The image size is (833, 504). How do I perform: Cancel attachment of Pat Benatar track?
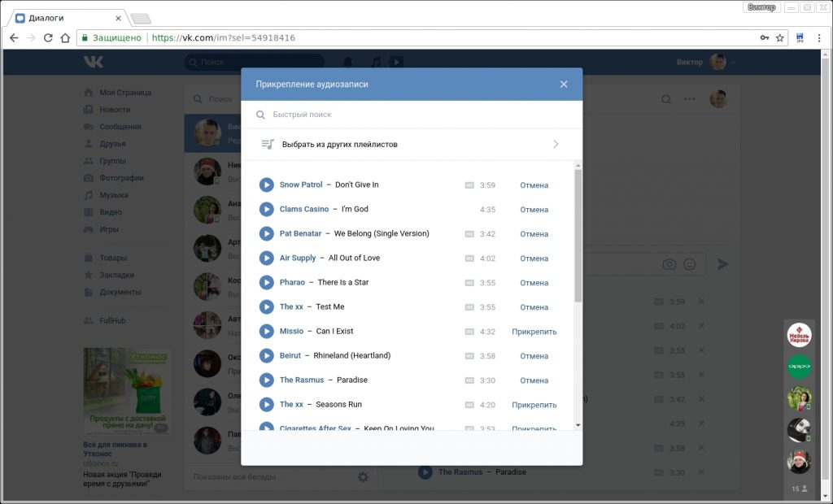(x=534, y=234)
